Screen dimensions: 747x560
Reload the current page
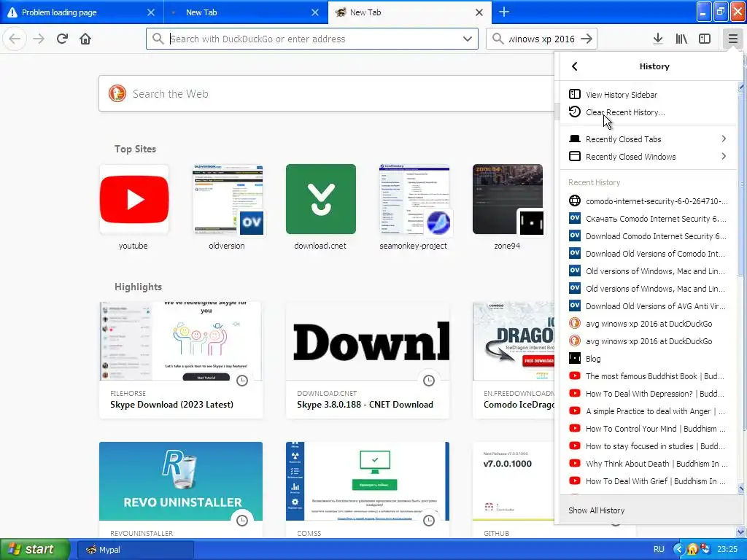(x=62, y=39)
